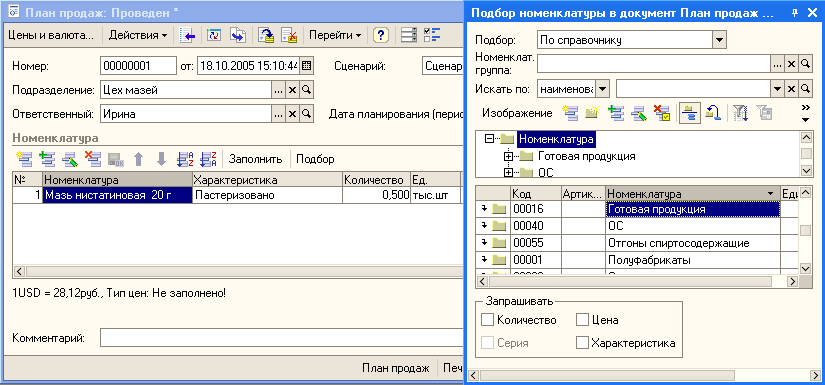This screenshot has height=385, width=825.
Task: Pin the Подбор номенклатуры panel
Action: point(795,13)
